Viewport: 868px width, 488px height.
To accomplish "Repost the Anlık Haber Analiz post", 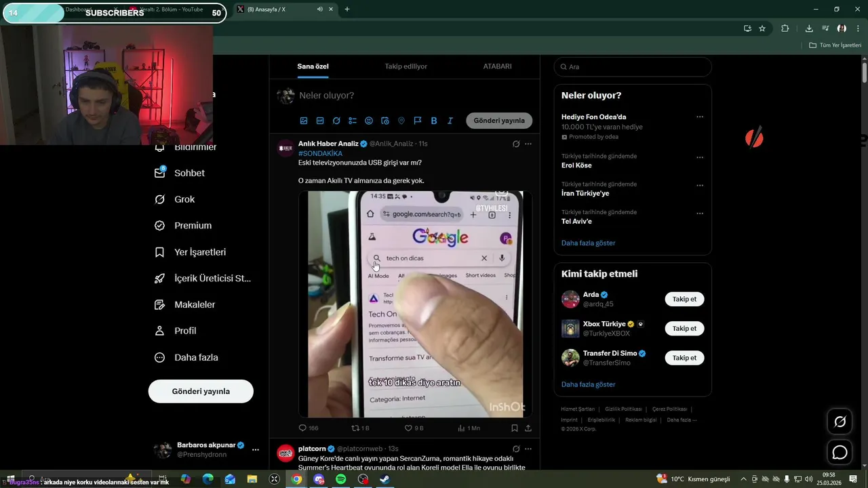I will coord(359,428).
